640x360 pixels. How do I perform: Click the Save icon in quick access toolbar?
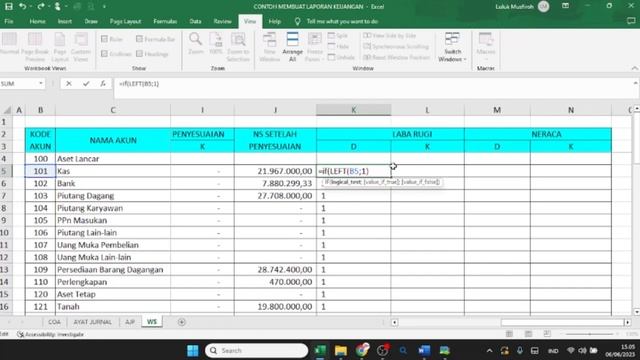coord(9,7)
